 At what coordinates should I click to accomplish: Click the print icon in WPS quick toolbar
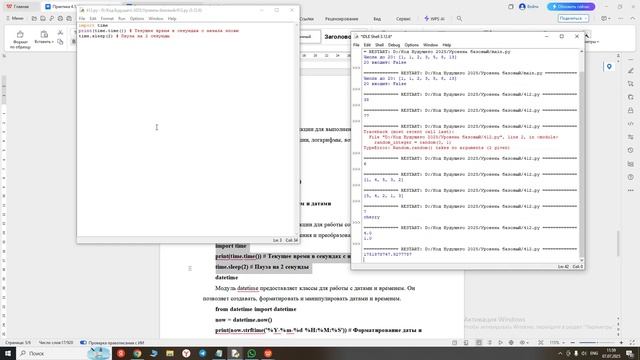(x=60, y=18)
